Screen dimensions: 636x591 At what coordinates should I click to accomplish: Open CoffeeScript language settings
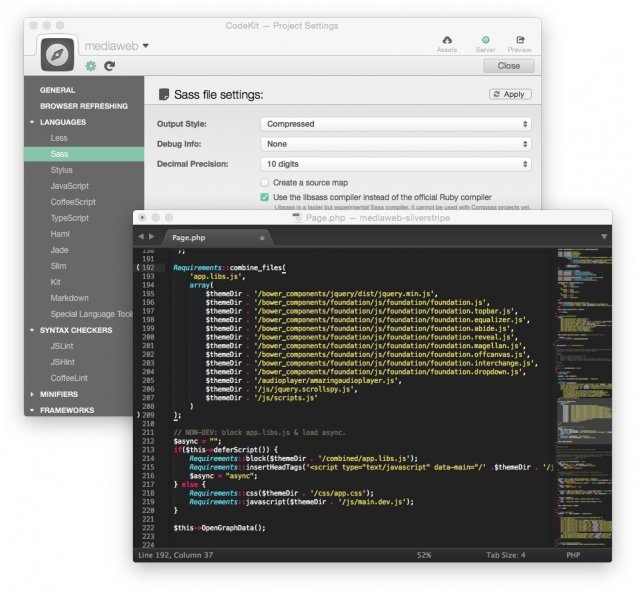[73, 202]
